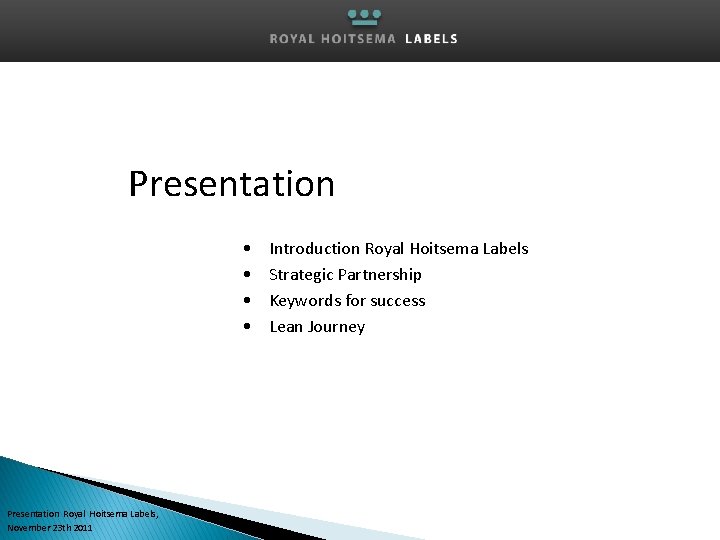The width and height of the screenshot is (720, 540).
Task: Select the Presentation slide title
Action: 231,184
